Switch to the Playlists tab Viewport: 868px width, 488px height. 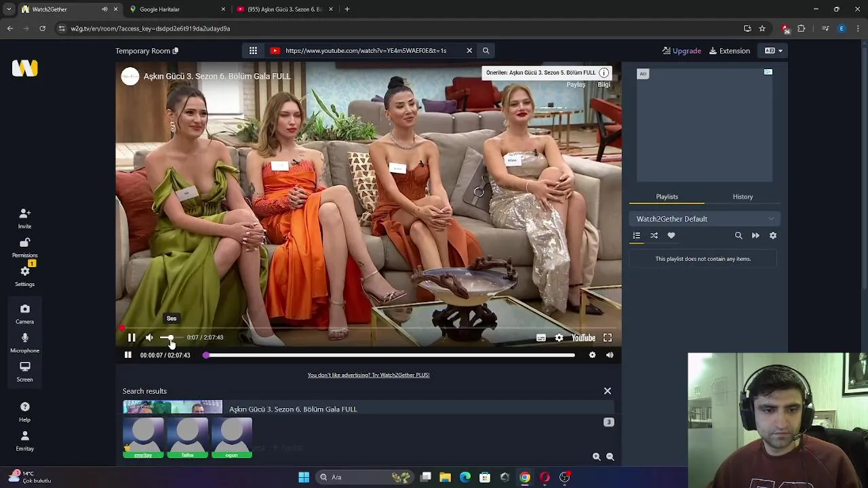pos(667,197)
